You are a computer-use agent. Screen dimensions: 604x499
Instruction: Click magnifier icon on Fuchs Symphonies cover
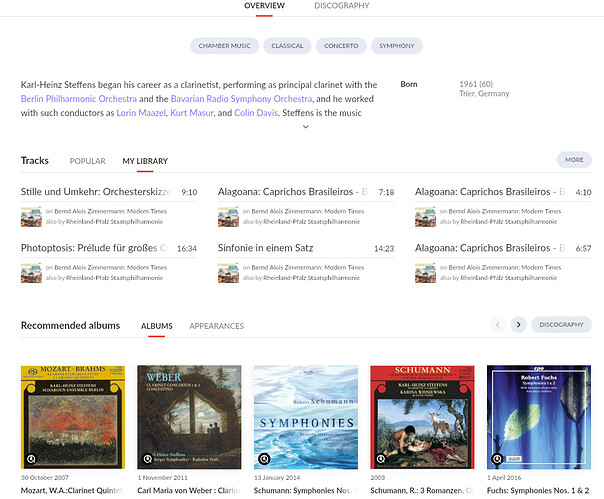pyautogui.click(x=497, y=459)
